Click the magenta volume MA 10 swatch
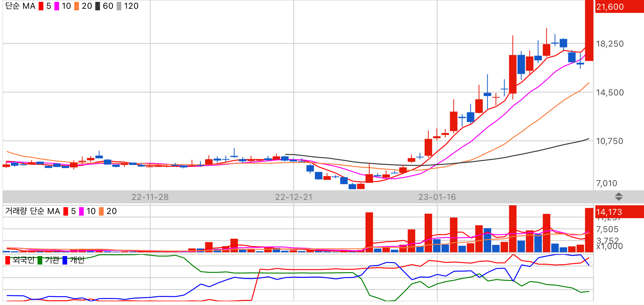 click(x=81, y=211)
